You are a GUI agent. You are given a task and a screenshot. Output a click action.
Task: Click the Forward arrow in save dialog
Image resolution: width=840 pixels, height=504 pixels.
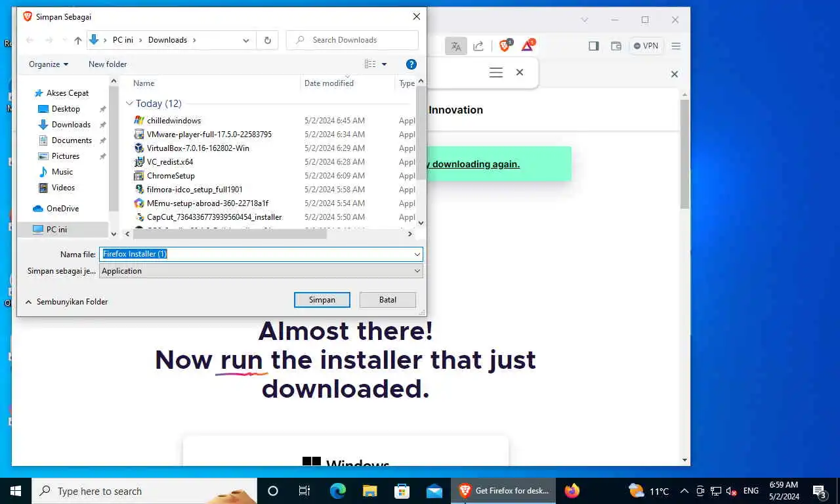[x=49, y=40]
